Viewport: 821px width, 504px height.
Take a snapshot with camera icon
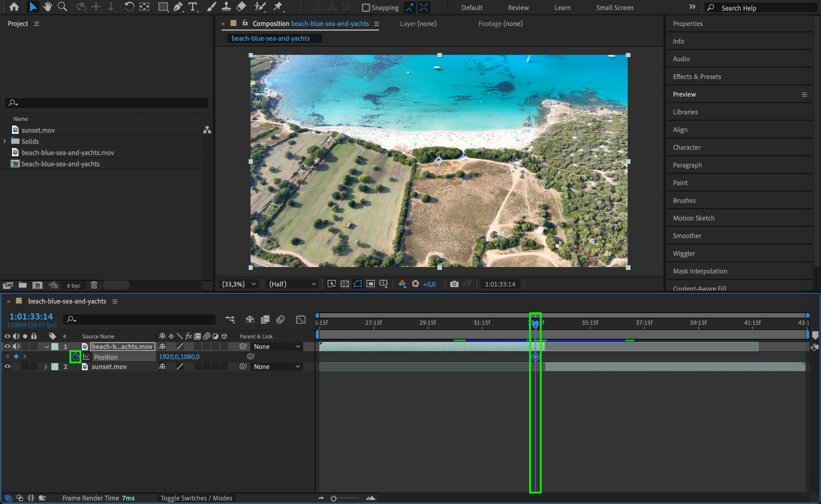pyautogui.click(x=454, y=284)
